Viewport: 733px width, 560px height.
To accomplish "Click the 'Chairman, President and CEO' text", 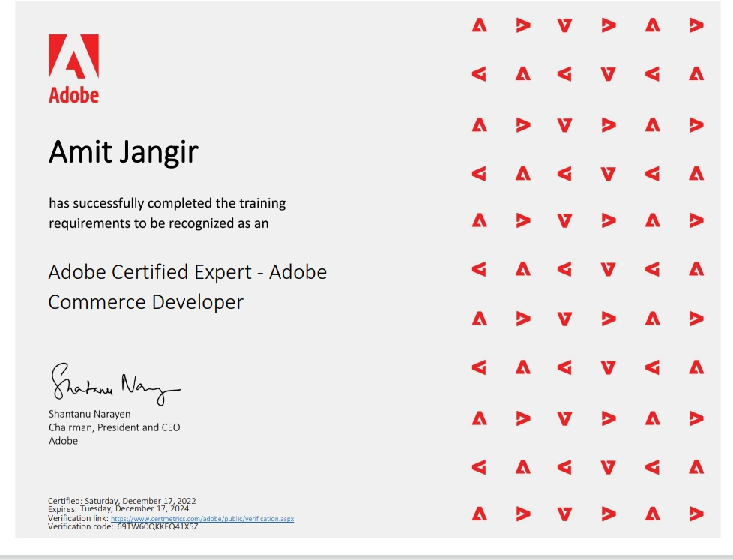I will coord(114,427).
